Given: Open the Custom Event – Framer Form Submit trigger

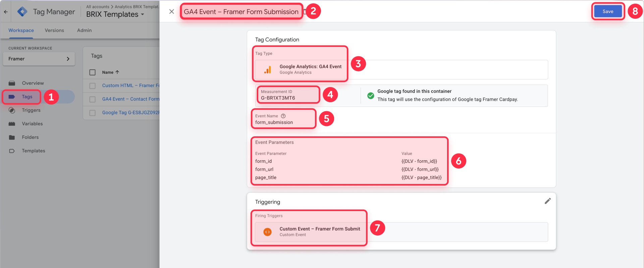Looking at the screenshot, I should (401, 232).
